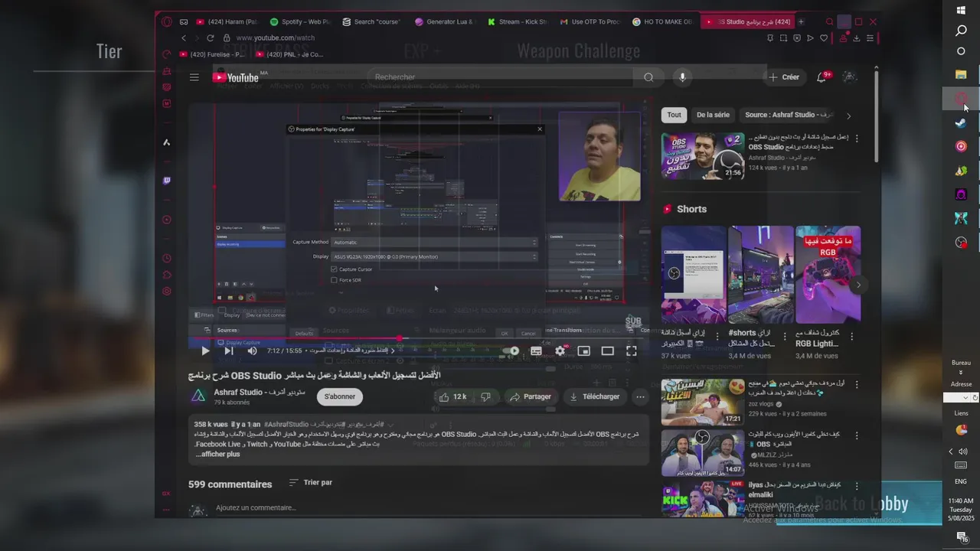
Task: Click the Télécharger download button
Action: coord(594,396)
